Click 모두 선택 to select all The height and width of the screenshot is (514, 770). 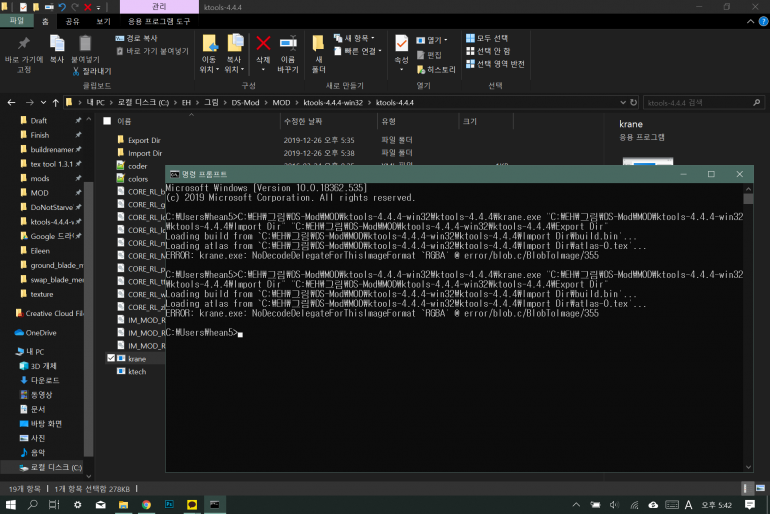488,38
